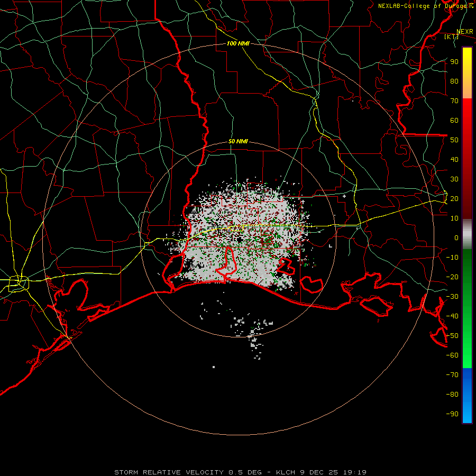The height and width of the screenshot is (476, 476).
Task: Click the 80 value on the velocity scale
Action: pos(454,81)
